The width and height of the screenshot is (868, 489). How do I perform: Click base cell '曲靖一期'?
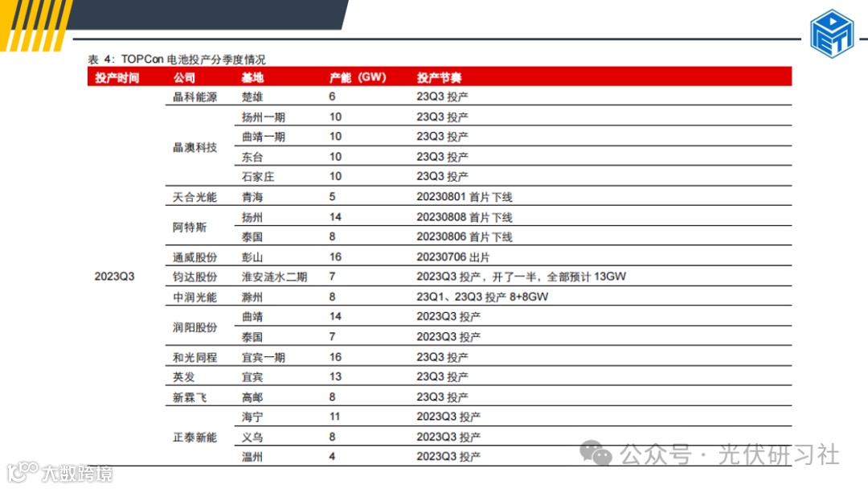point(263,137)
